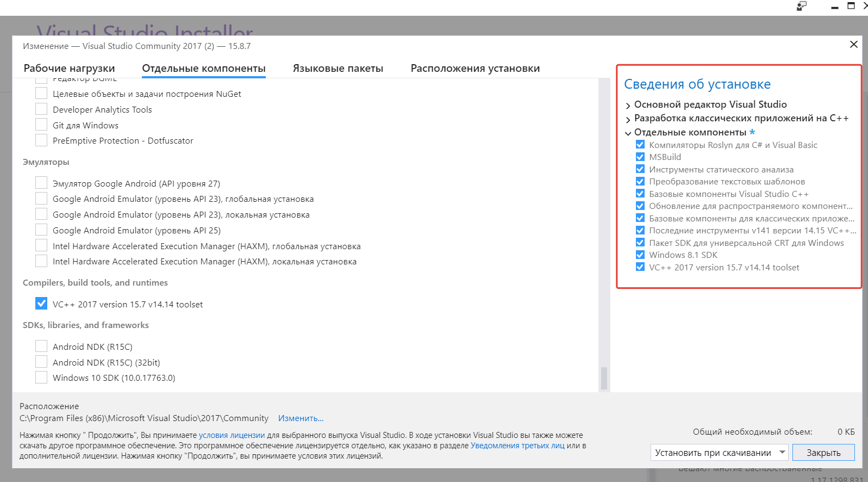Expand Разработка классических приложений на C++
This screenshot has width=868, height=482.
pyautogui.click(x=628, y=119)
